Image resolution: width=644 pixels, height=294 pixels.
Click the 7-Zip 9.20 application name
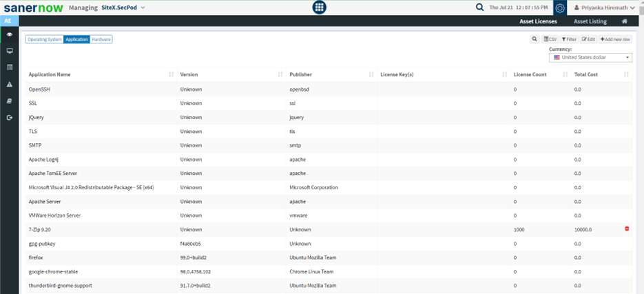click(x=39, y=229)
